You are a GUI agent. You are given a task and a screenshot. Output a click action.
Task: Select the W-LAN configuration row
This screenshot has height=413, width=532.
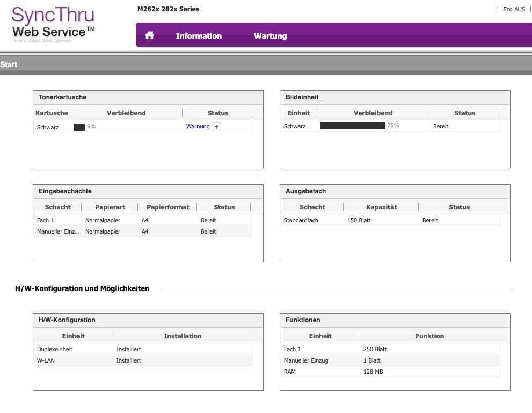[143, 360]
